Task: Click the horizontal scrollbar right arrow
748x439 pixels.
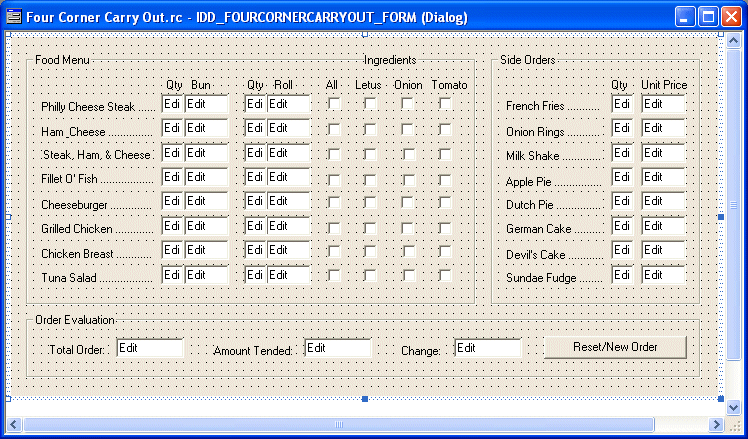Action: (x=716, y=424)
